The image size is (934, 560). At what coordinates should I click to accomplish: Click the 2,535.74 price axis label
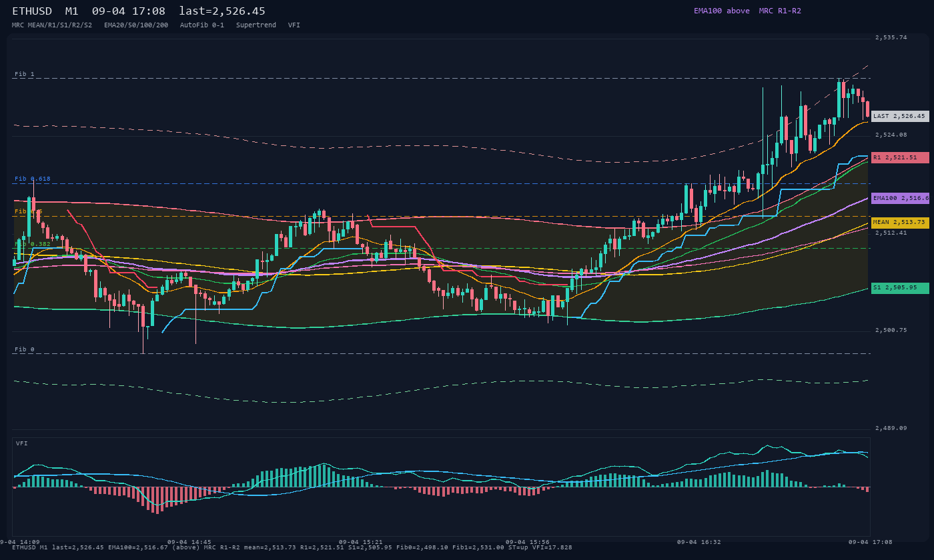[x=891, y=37]
